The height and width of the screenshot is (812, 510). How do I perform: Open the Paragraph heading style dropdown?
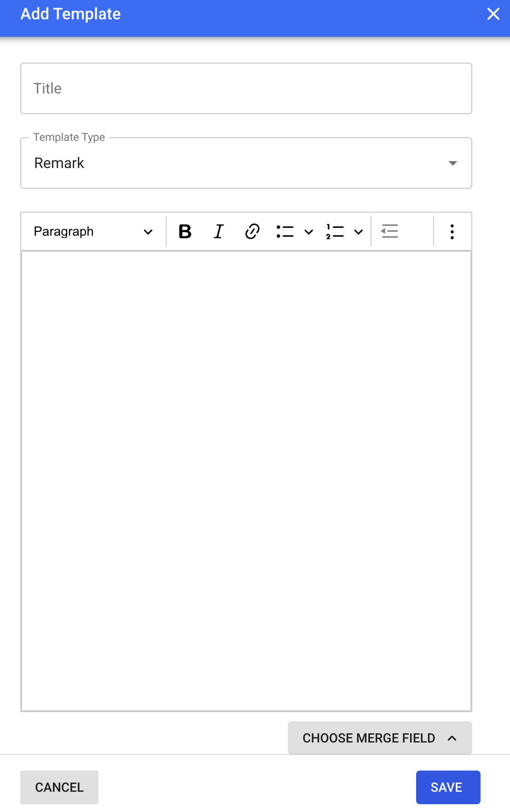(x=93, y=232)
